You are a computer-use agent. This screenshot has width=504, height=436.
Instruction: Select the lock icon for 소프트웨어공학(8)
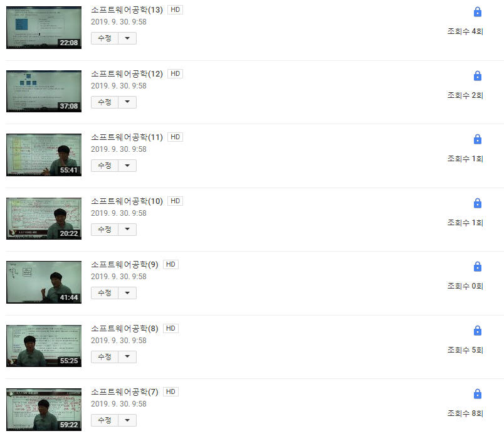click(477, 331)
